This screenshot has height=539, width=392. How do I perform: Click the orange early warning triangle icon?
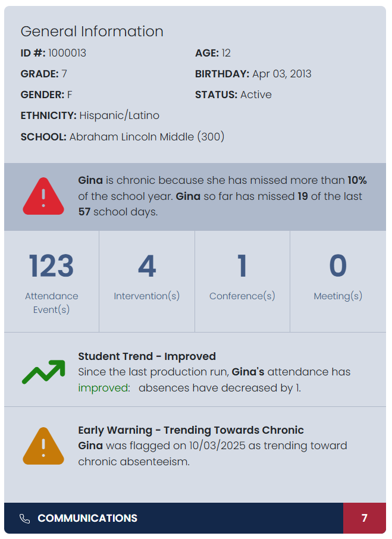coord(43,446)
